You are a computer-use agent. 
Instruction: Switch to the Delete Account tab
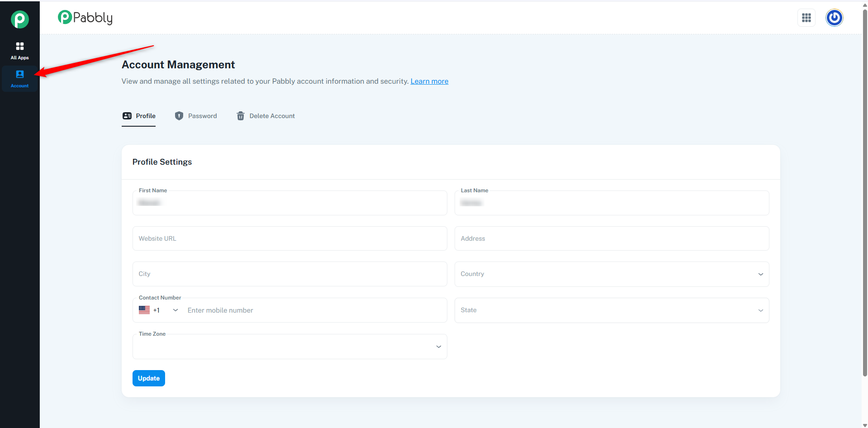click(266, 116)
